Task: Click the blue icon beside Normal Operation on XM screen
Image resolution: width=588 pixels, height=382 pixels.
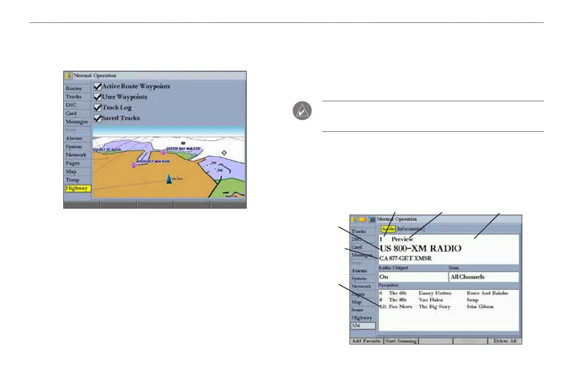Action: (372, 219)
